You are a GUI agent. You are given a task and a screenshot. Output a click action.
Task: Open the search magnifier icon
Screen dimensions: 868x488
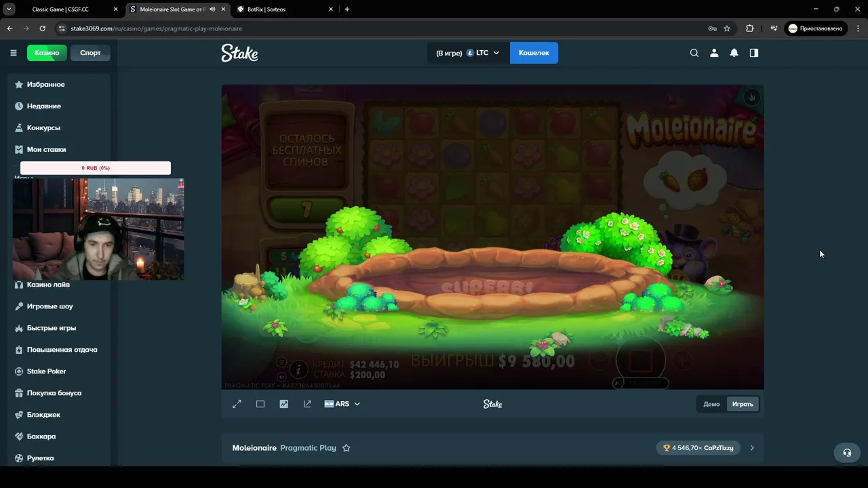pyautogui.click(x=694, y=53)
